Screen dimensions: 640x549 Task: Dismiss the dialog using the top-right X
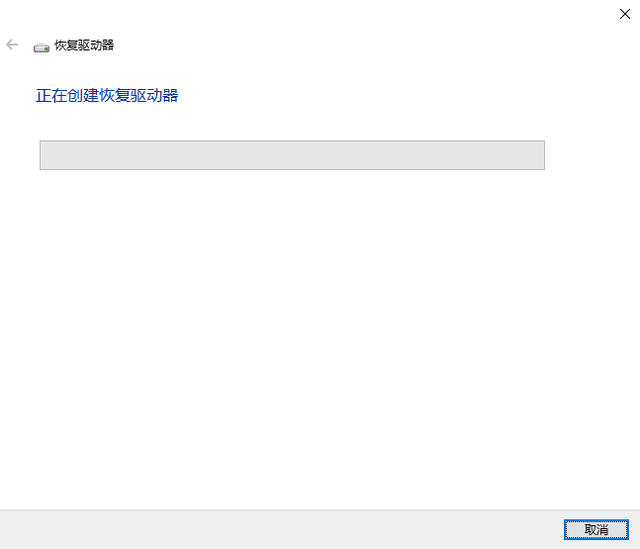click(x=624, y=14)
